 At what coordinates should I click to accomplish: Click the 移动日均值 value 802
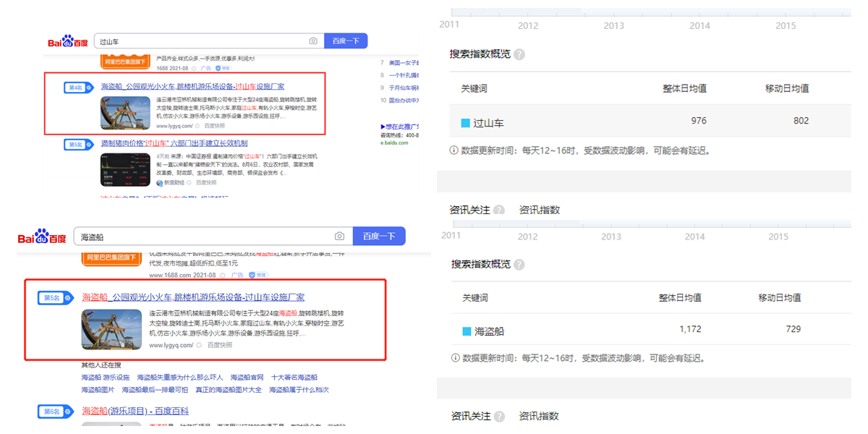click(801, 121)
